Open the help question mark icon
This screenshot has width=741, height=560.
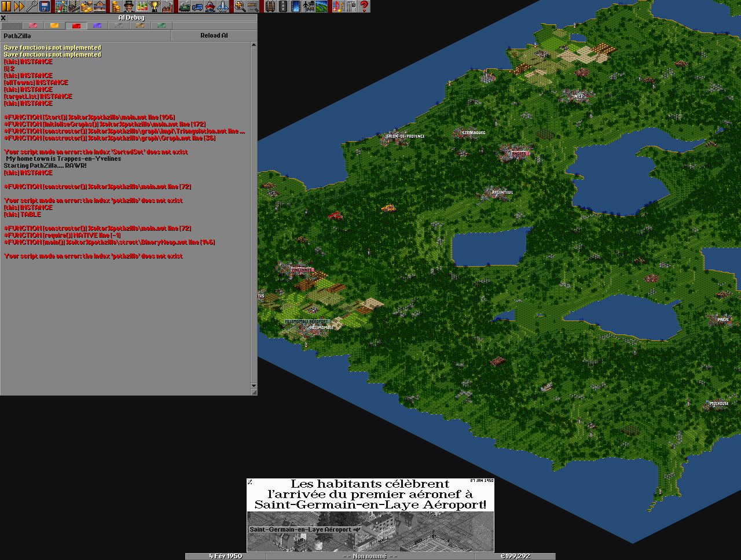click(x=364, y=6)
